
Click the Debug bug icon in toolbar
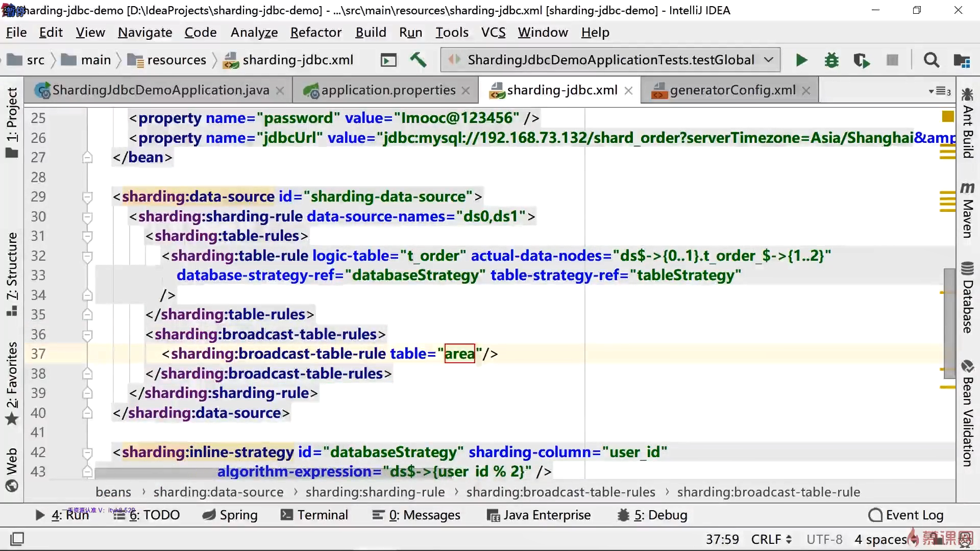click(831, 60)
